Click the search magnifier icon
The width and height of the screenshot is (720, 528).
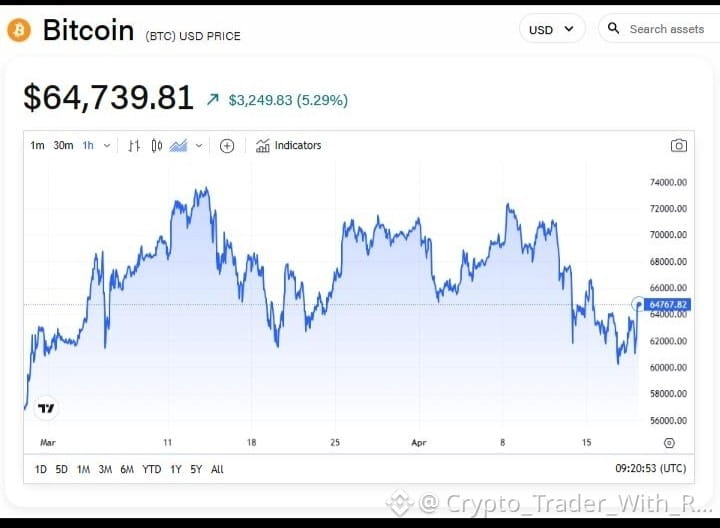coord(613,28)
